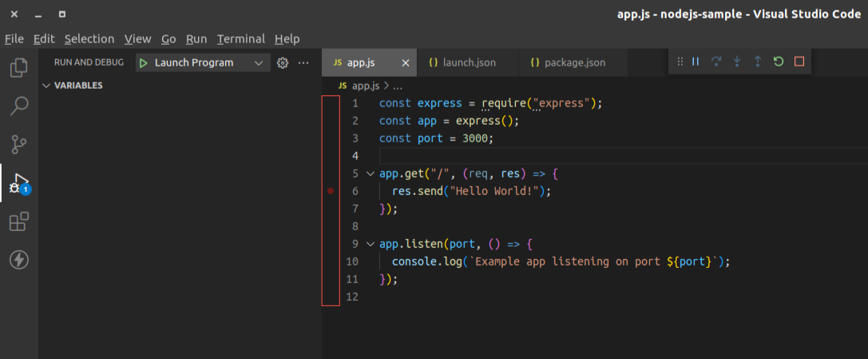Click the RUN AND DEBUG panel title
This screenshot has width=868, height=359.
click(x=89, y=62)
